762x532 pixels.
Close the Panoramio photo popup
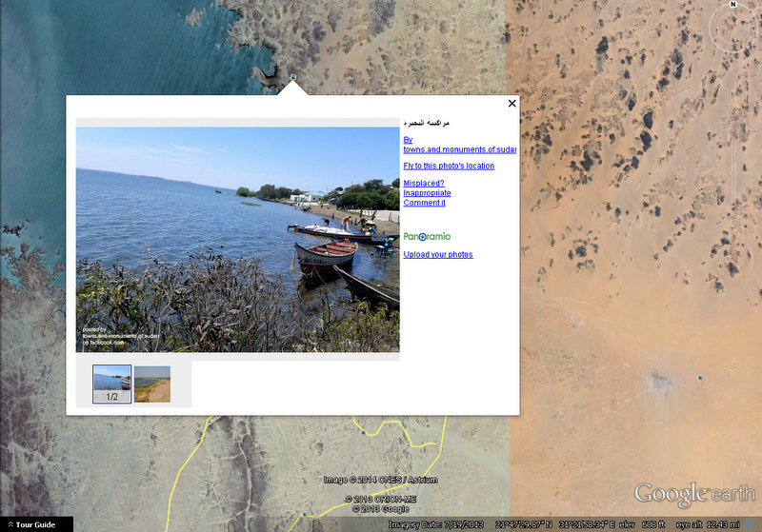pyautogui.click(x=511, y=104)
